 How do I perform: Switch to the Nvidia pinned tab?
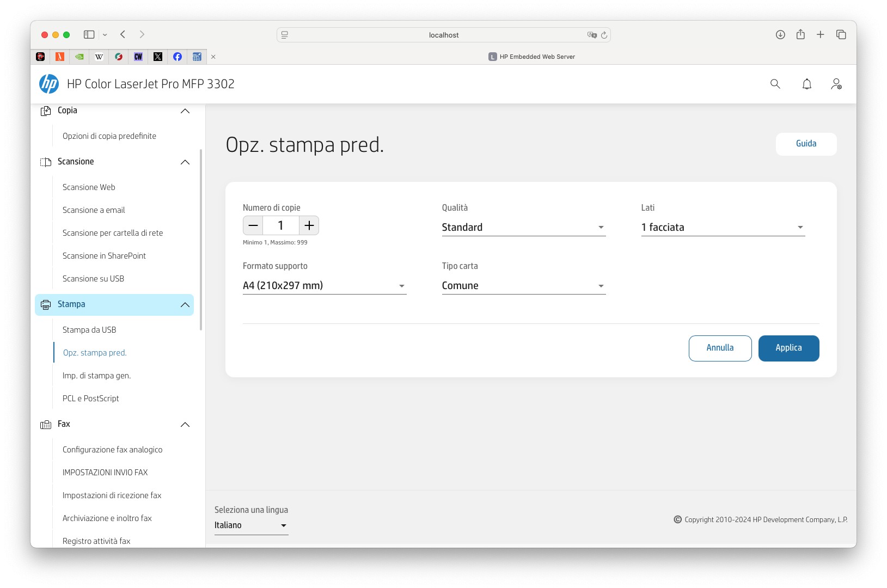click(79, 57)
